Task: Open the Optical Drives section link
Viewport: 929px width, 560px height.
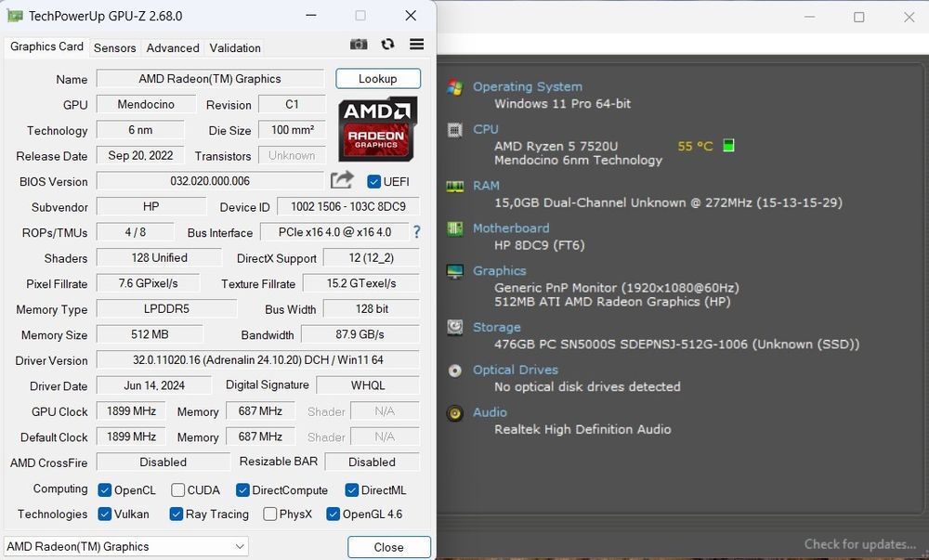Action: coord(516,370)
